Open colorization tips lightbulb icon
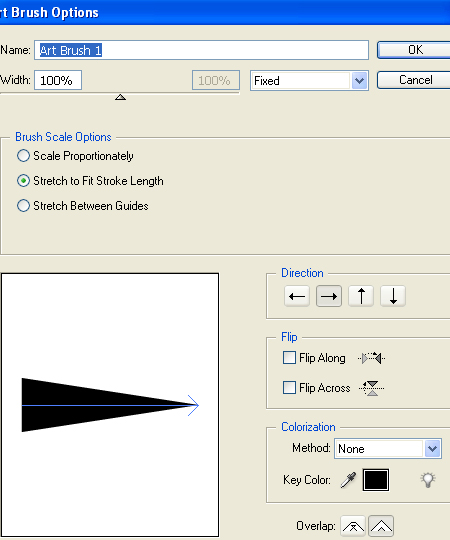The image size is (450, 540). point(428,480)
